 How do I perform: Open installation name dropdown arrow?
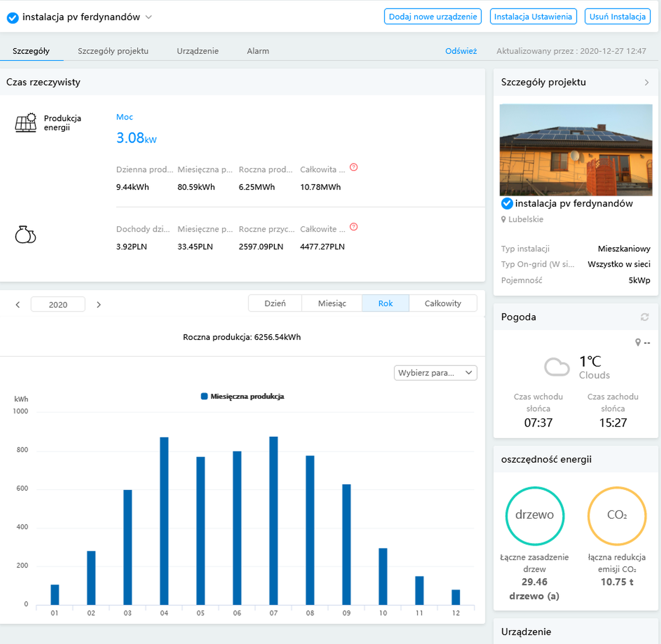[149, 17]
